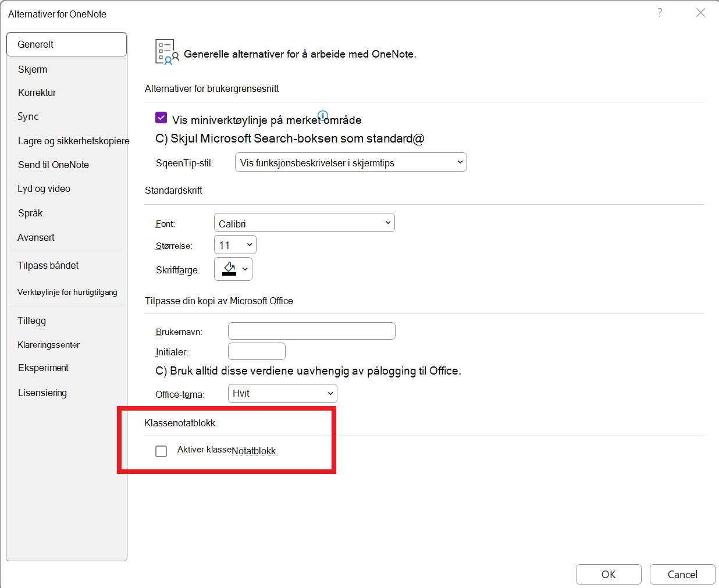Click the Klassenotatblokk section heading

point(180,423)
